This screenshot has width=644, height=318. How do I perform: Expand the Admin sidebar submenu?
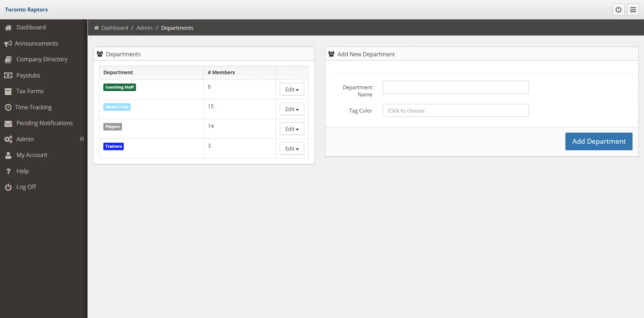[x=82, y=139]
